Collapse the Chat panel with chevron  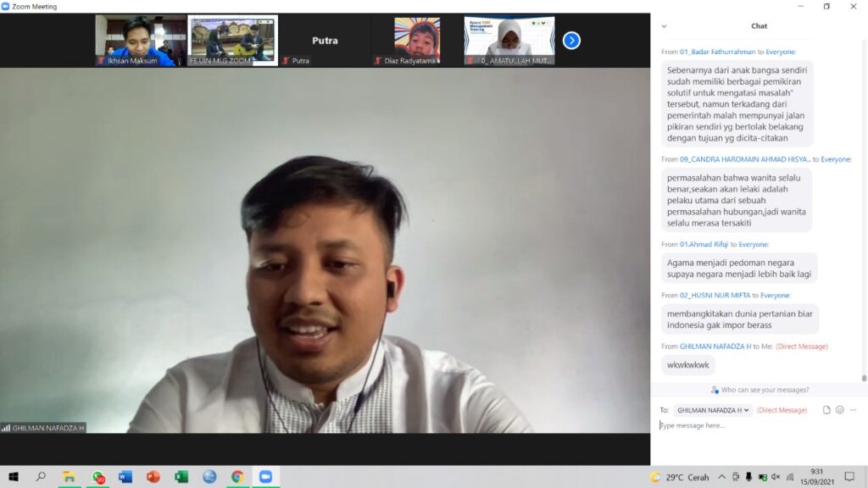pos(664,26)
